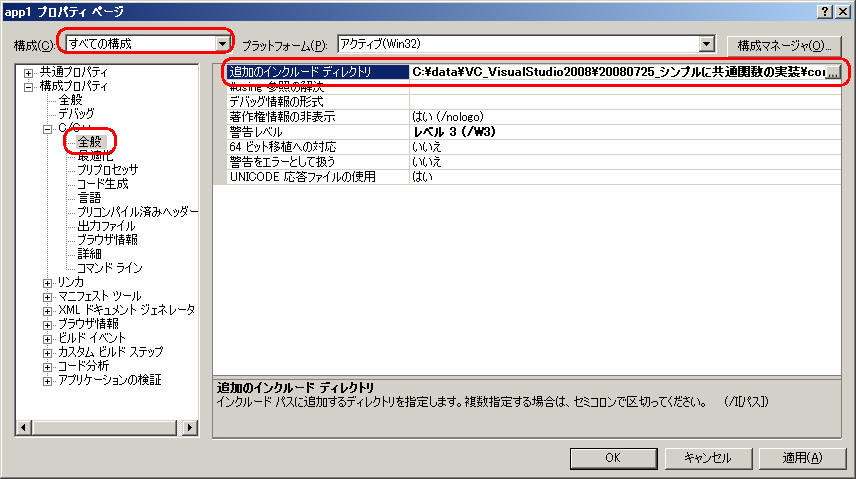
Task: Select プリプロセッサ in the tree
Action: coord(107,170)
